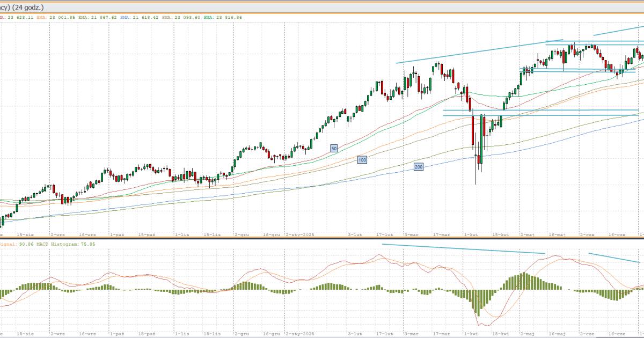Select the short descending MACD trend line near June
Screen dimensions: 644x338
pyautogui.click(x=614, y=258)
